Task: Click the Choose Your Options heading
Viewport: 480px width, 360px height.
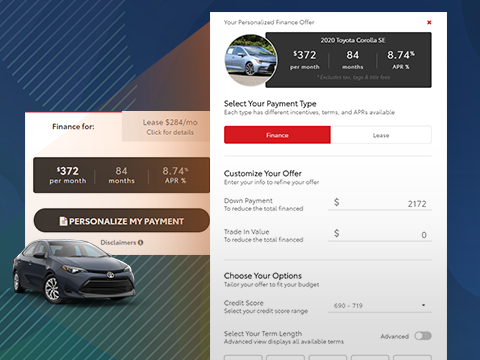Action: (x=263, y=276)
